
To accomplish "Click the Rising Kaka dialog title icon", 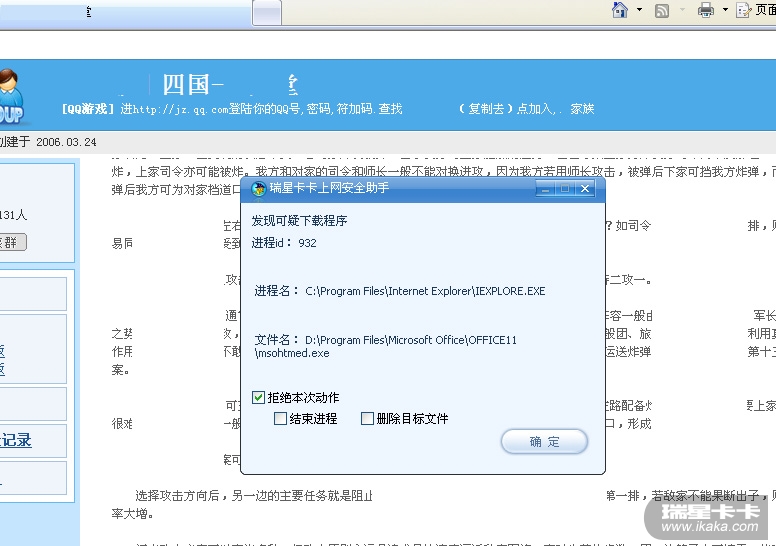I will [259, 189].
